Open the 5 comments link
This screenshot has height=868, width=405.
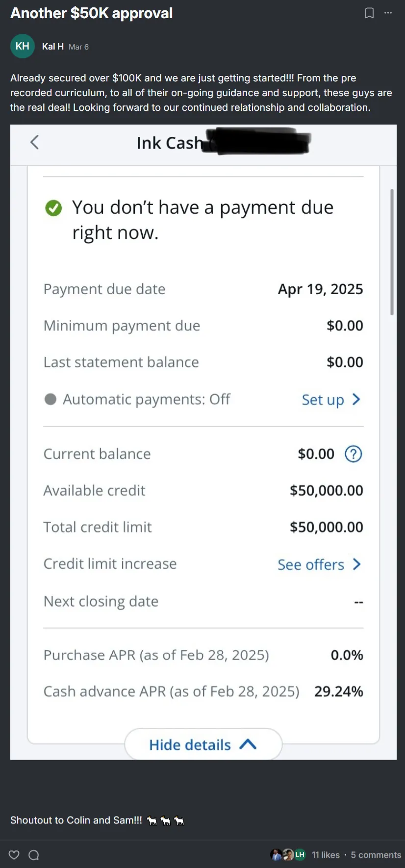376,855
